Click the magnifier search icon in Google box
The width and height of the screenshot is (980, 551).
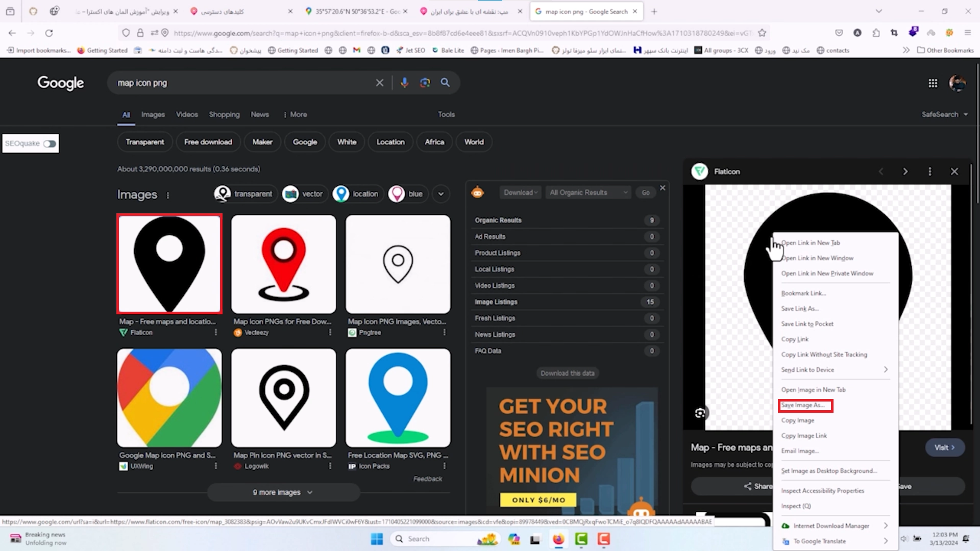[x=445, y=83]
